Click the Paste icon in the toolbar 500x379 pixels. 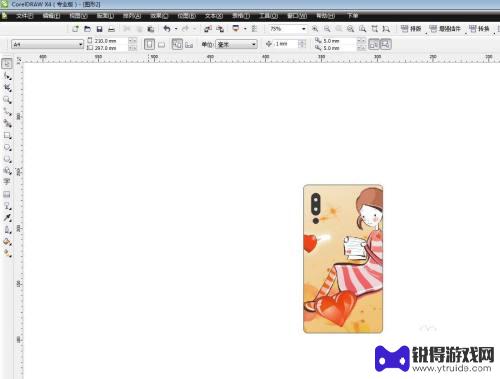point(151,29)
